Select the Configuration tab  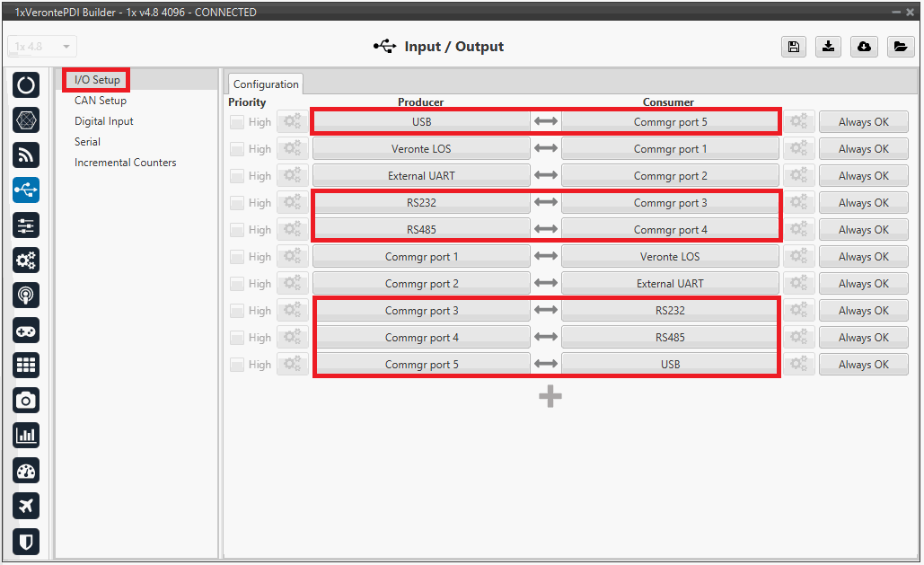[266, 84]
